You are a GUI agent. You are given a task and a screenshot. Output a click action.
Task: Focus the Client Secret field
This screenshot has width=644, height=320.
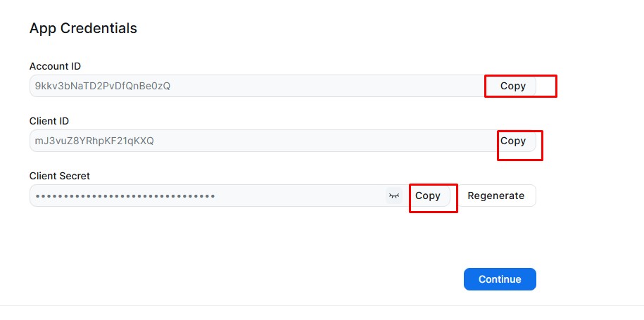(x=208, y=196)
